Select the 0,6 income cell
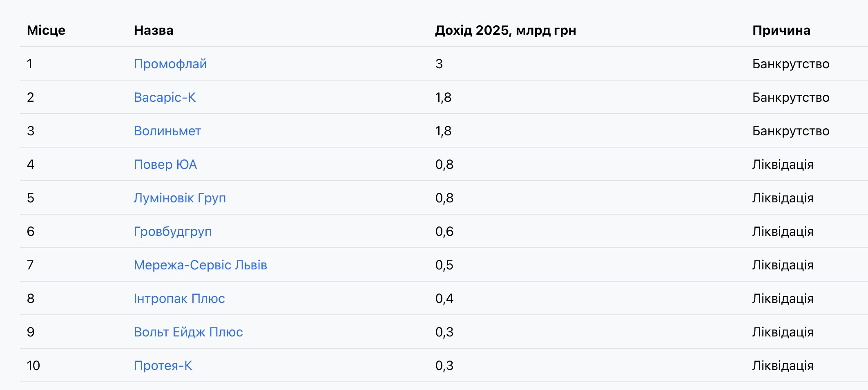The width and height of the screenshot is (868, 390). (444, 231)
